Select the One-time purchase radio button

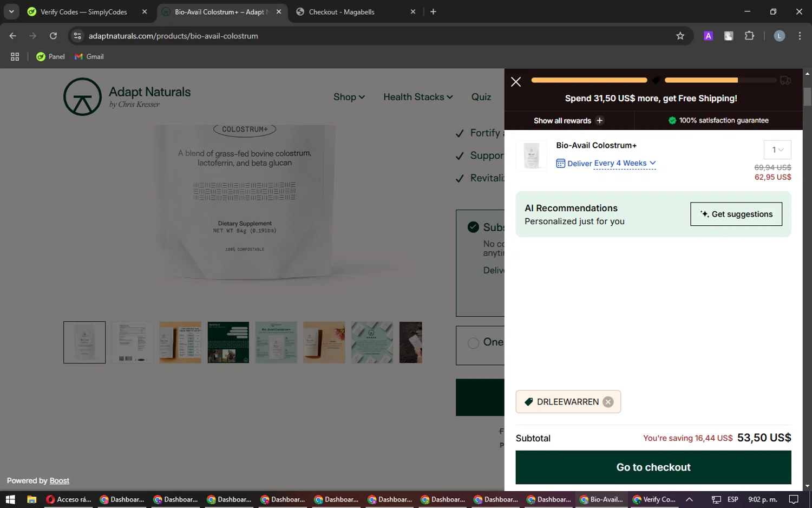point(473,343)
